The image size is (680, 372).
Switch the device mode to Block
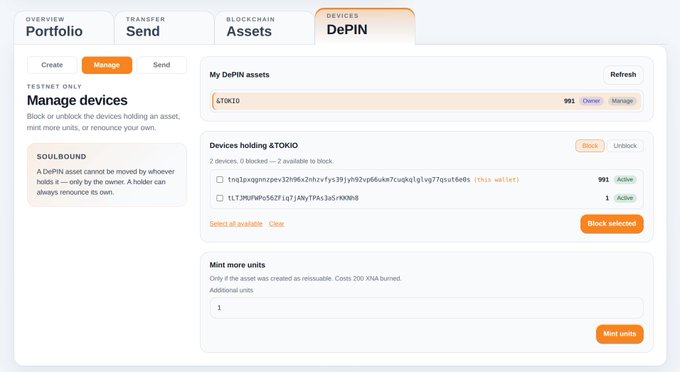click(590, 146)
